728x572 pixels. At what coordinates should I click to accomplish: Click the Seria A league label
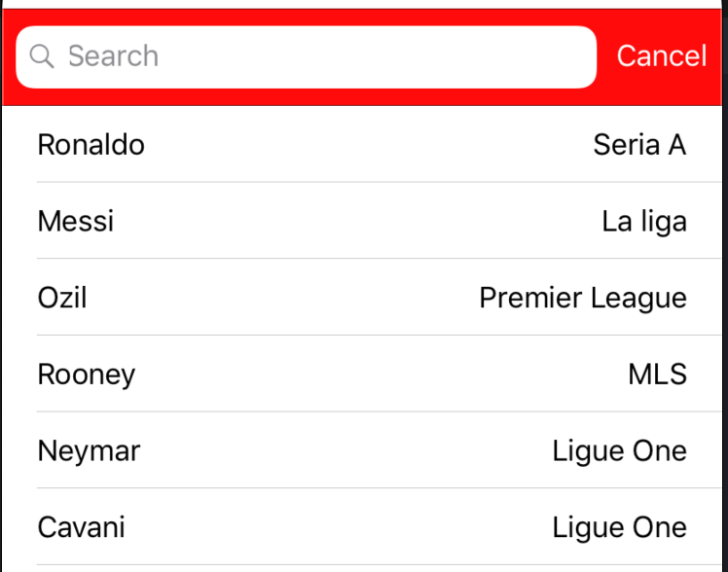[x=639, y=145]
